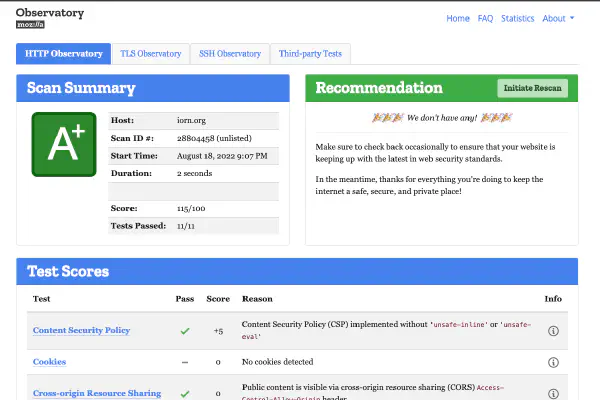
Task: Click the host value iorn.org
Action: click(x=191, y=120)
